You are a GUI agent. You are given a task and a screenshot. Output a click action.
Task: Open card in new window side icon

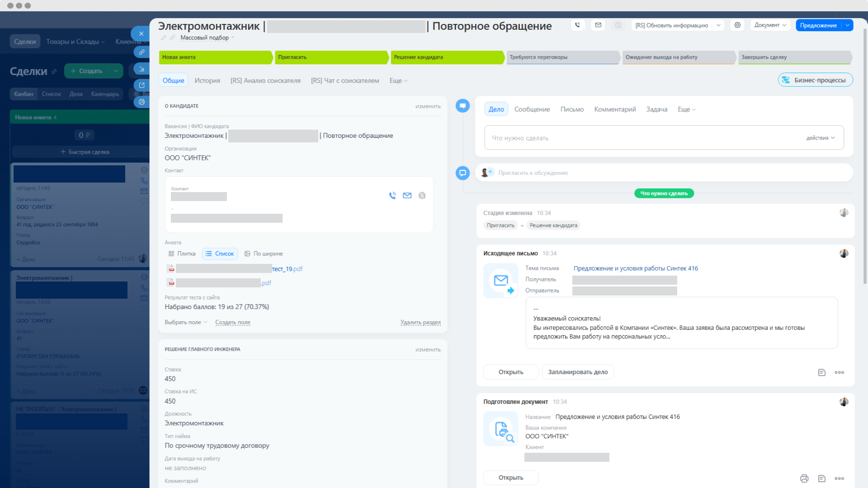point(142,85)
